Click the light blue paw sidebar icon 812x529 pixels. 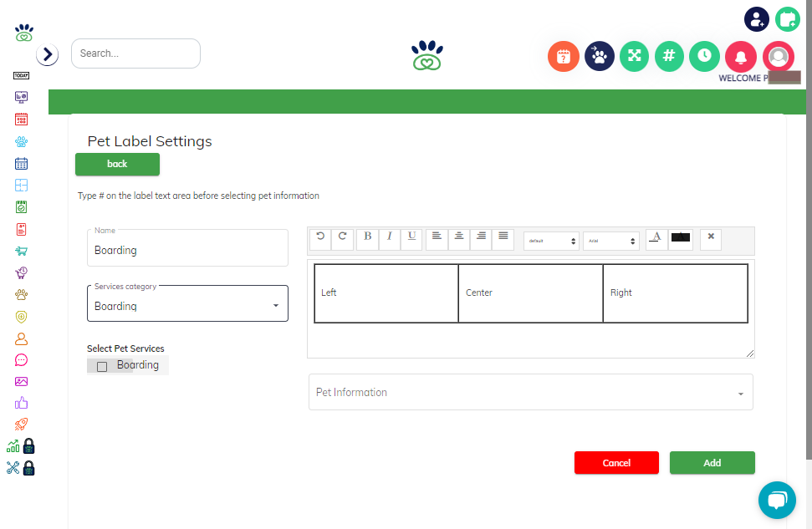click(21, 141)
